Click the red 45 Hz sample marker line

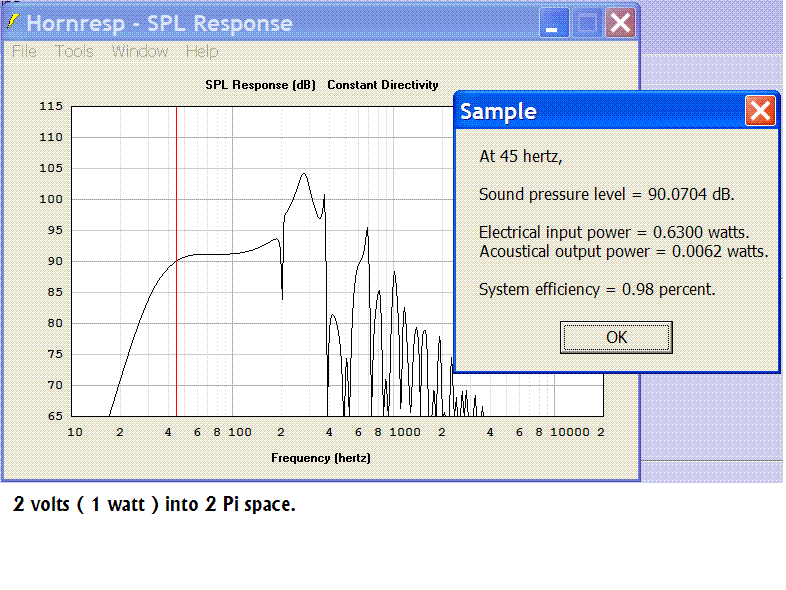(x=176, y=261)
